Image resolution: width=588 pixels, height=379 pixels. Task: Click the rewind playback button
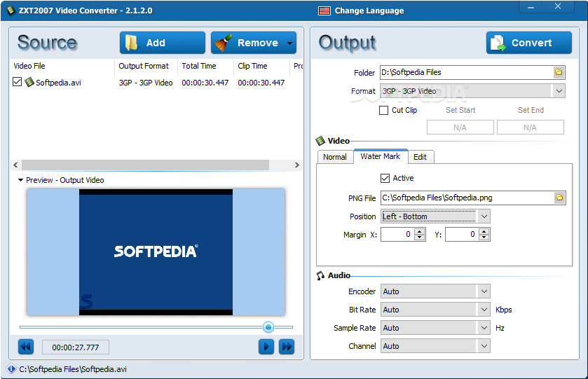[x=26, y=347]
